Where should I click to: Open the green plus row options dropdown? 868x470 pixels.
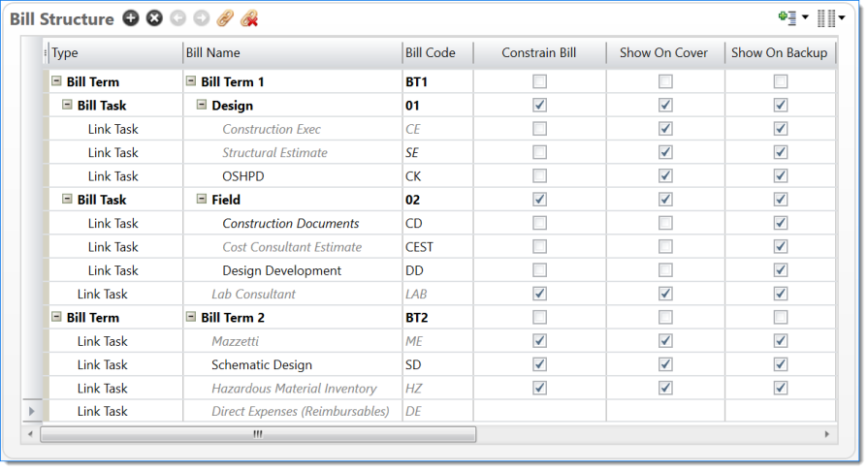(792, 18)
